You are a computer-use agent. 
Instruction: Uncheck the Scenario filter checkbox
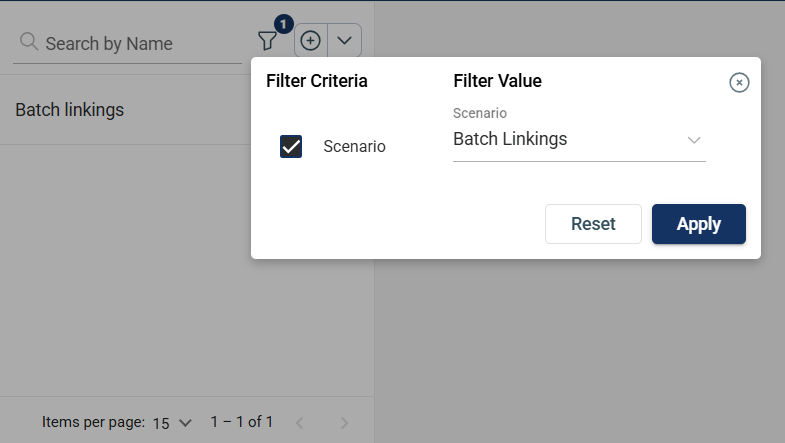click(x=291, y=147)
